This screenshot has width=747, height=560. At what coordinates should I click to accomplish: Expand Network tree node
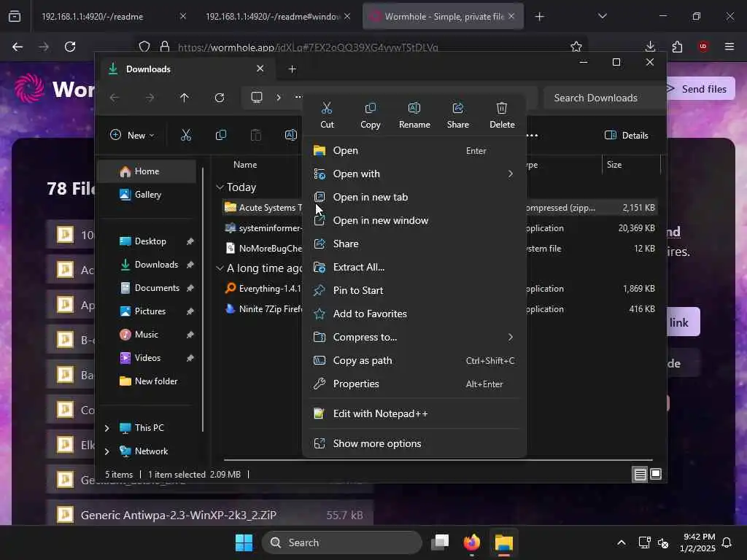point(107,451)
